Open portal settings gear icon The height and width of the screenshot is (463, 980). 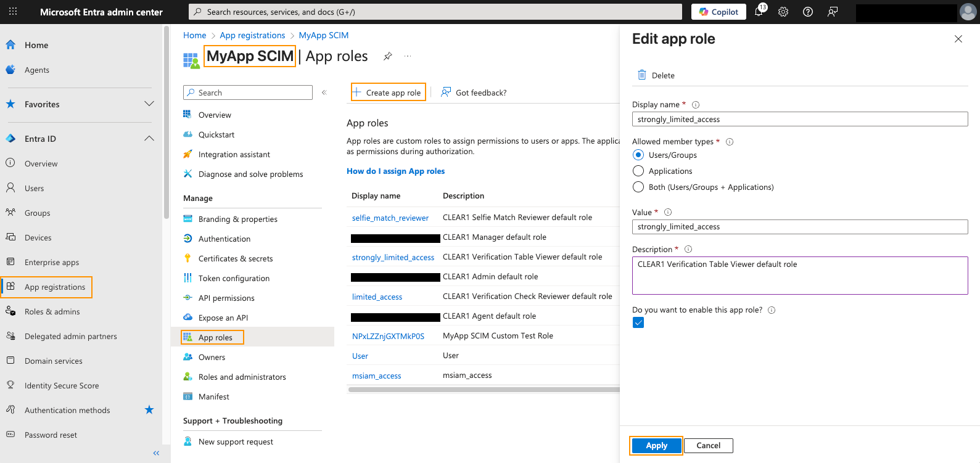coord(783,12)
